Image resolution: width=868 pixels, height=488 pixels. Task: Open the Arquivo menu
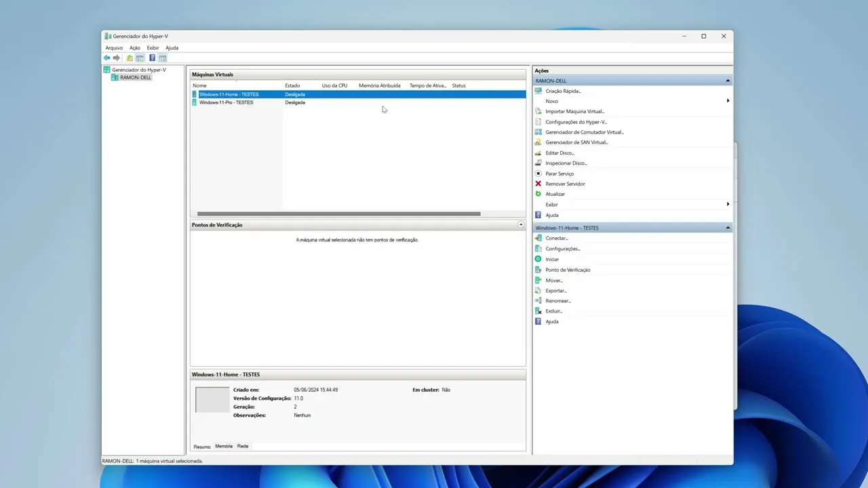pos(114,48)
